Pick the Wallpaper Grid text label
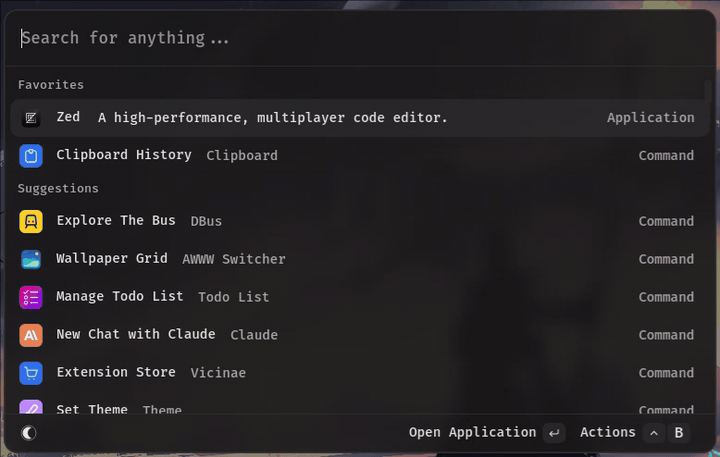Image resolution: width=720 pixels, height=457 pixels. coord(112,259)
